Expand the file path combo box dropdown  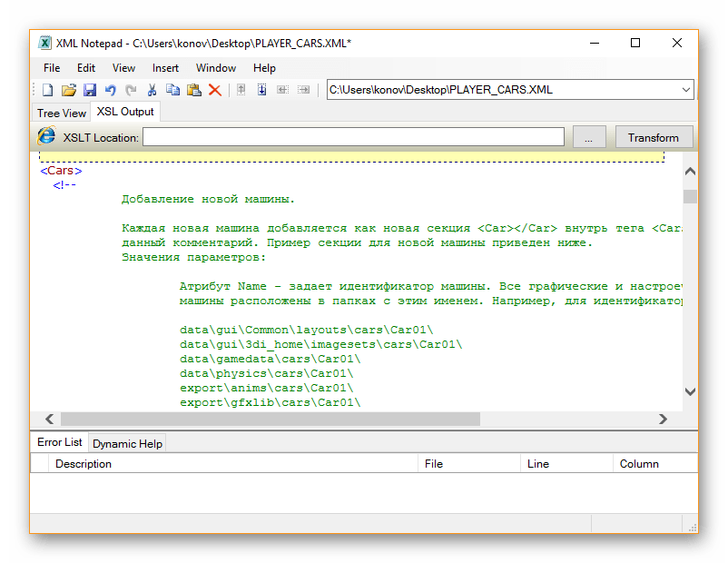(x=686, y=90)
